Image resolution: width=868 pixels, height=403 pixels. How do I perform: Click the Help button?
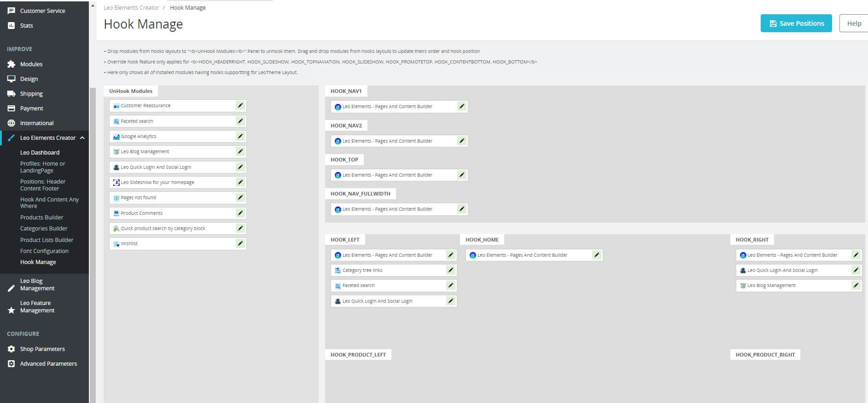point(854,23)
